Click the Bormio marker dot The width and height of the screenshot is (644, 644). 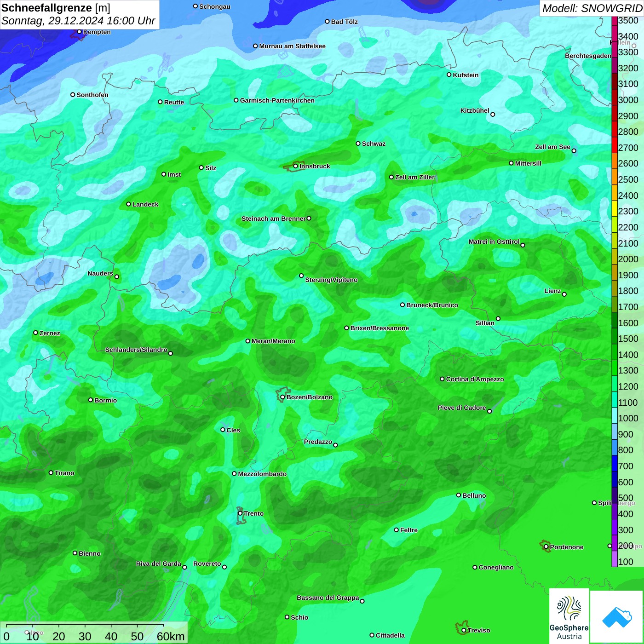(91, 400)
